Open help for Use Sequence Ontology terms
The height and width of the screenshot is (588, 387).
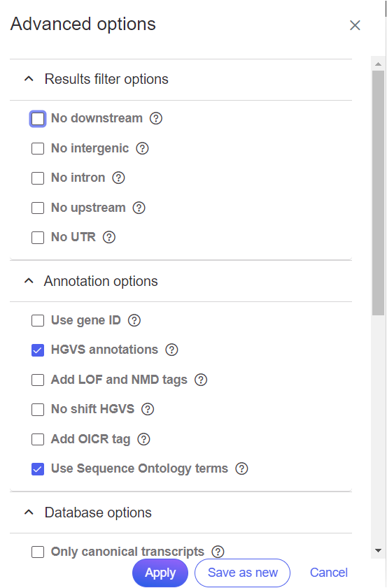point(241,468)
